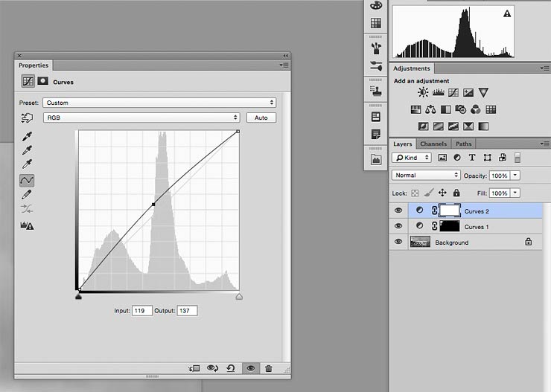Open the Fill slider arrow
Image resolution: width=551 pixels, height=392 pixels.
click(x=515, y=193)
